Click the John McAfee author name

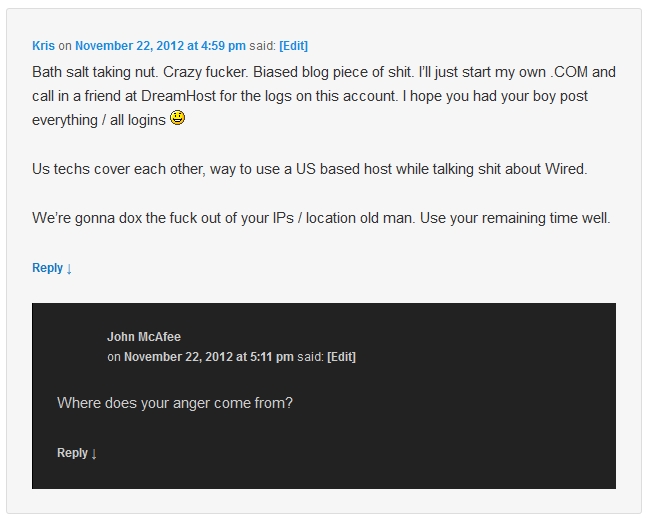tap(144, 337)
